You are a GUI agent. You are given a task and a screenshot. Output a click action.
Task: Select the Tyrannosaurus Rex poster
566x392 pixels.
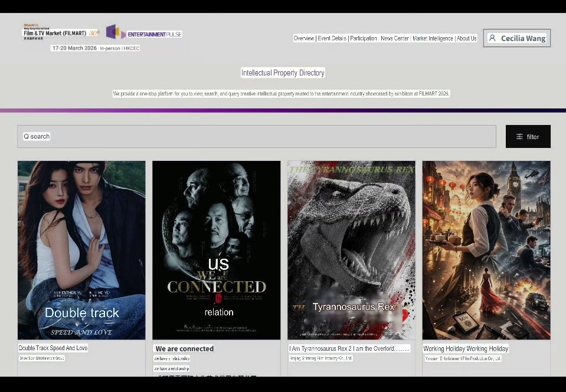(351, 250)
